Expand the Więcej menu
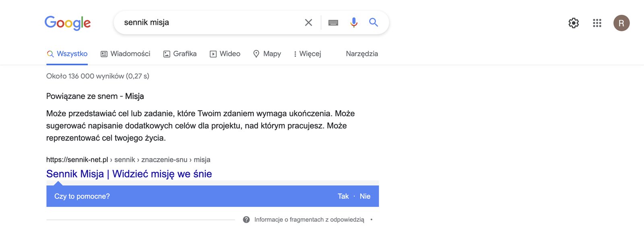 tap(307, 54)
